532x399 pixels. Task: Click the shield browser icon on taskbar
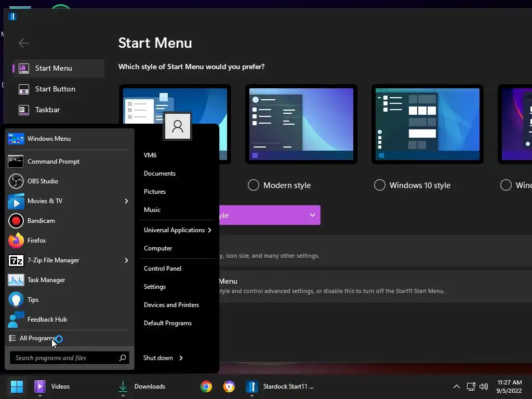point(229,387)
